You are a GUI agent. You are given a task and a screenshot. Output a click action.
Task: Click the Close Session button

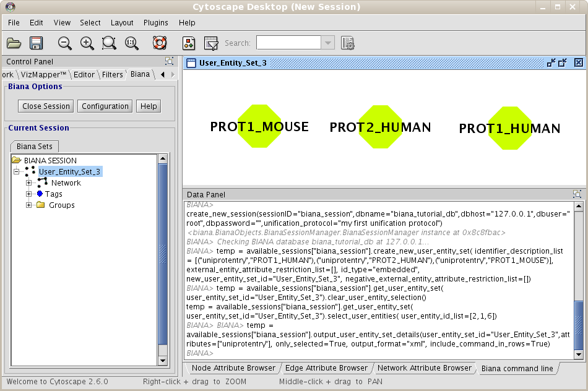pos(46,106)
